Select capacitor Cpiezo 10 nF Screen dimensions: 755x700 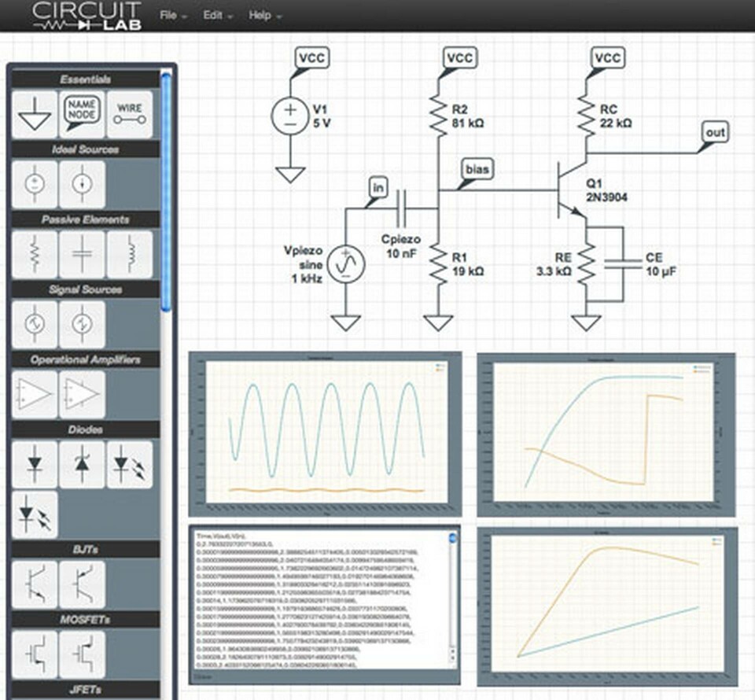[x=401, y=209]
